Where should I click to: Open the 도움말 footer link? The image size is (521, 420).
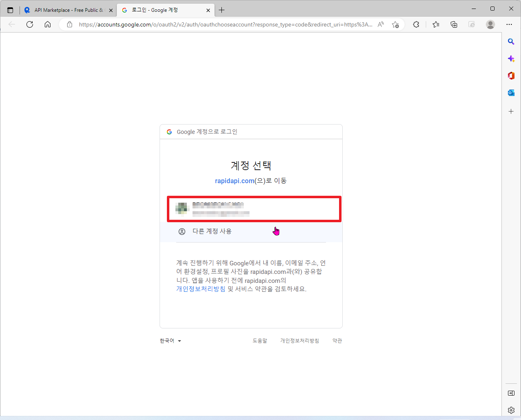260,341
